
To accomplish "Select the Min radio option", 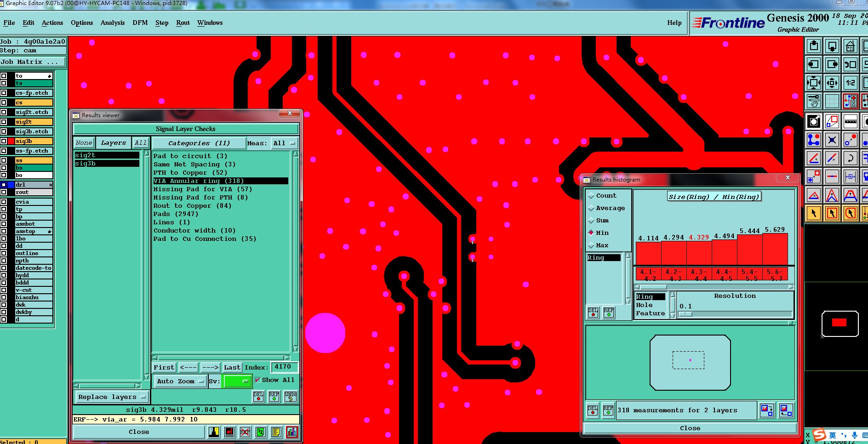I will tap(598, 233).
